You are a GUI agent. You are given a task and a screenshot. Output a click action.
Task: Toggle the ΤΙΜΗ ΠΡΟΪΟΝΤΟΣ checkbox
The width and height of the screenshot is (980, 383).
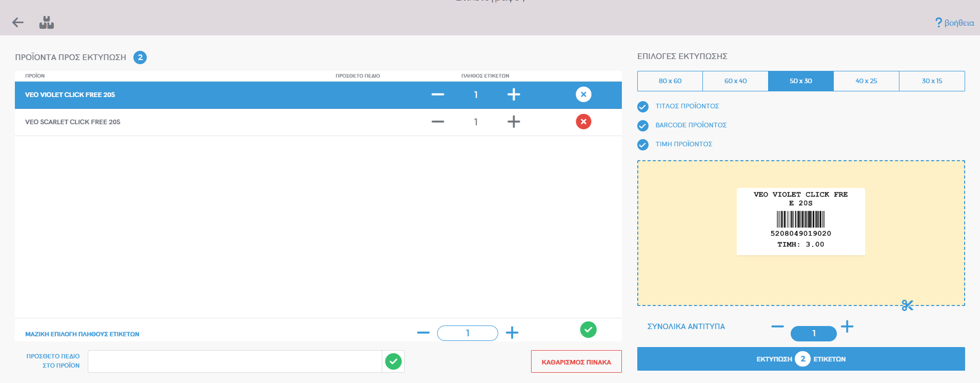(x=643, y=145)
